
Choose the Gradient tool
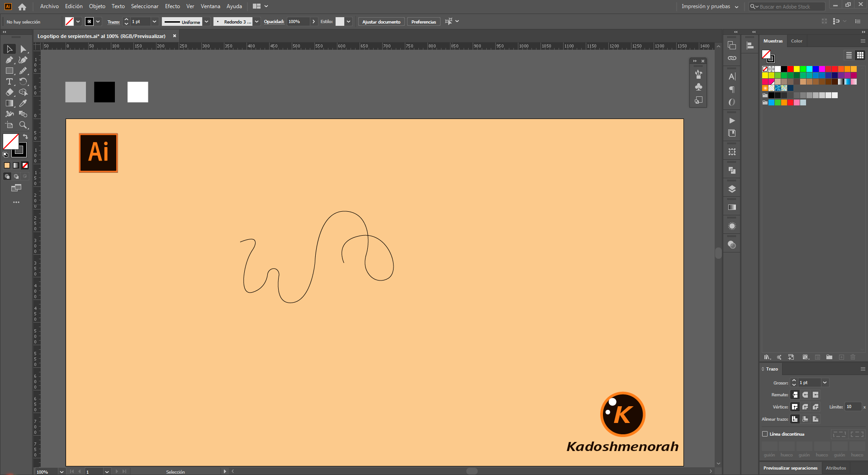[x=9, y=103]
